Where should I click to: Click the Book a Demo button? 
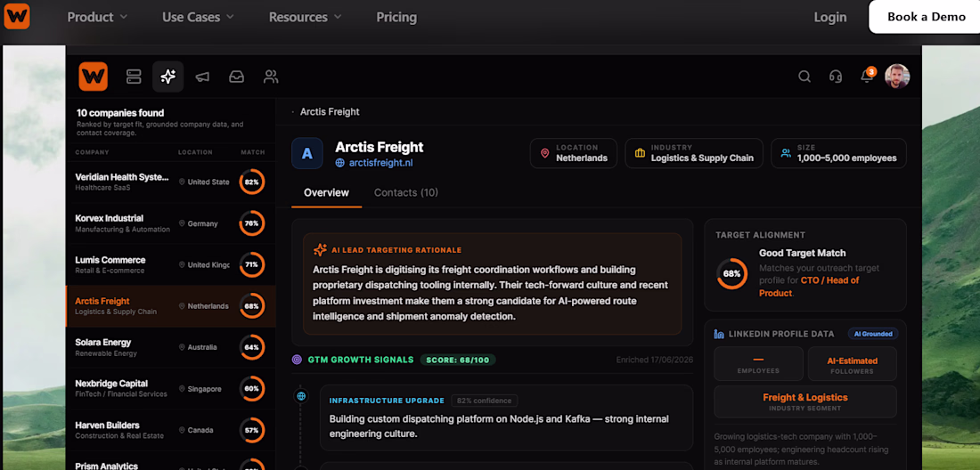coord(926,17)
